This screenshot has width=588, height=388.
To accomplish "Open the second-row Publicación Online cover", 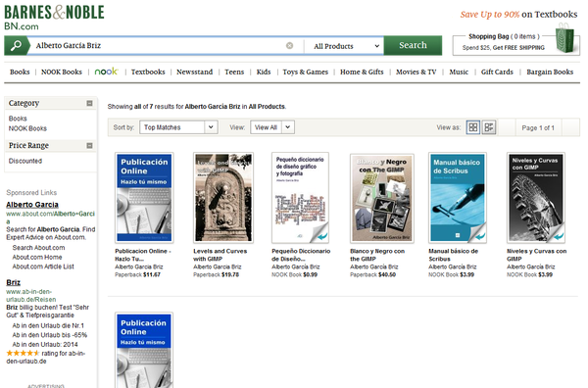I will [144, 351].
